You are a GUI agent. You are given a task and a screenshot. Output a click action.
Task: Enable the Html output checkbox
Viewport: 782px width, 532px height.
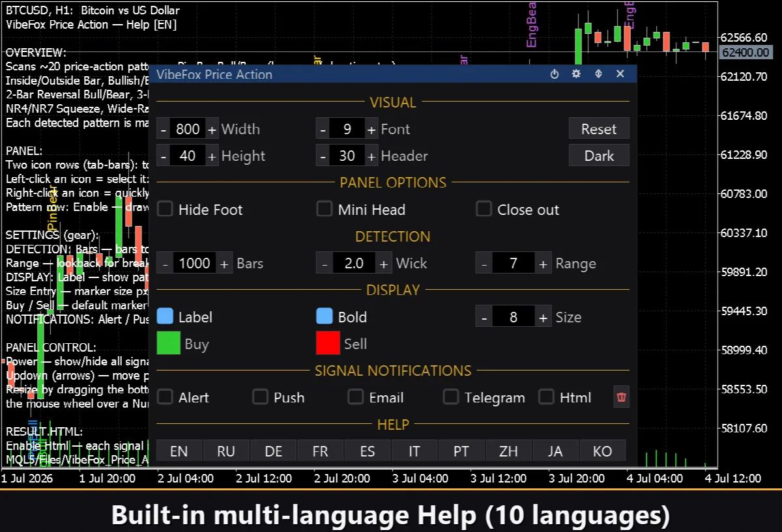click(x=546, y=397)
